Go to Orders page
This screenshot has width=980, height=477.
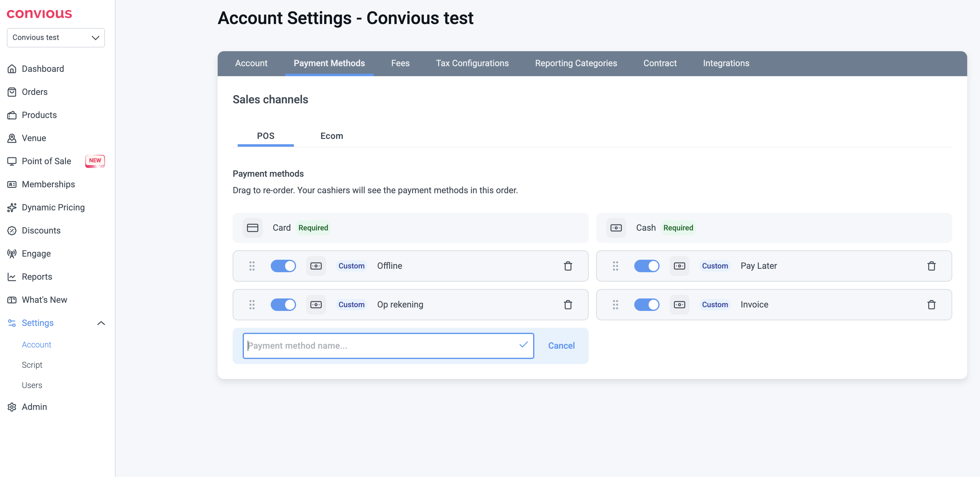click(35, 92)
